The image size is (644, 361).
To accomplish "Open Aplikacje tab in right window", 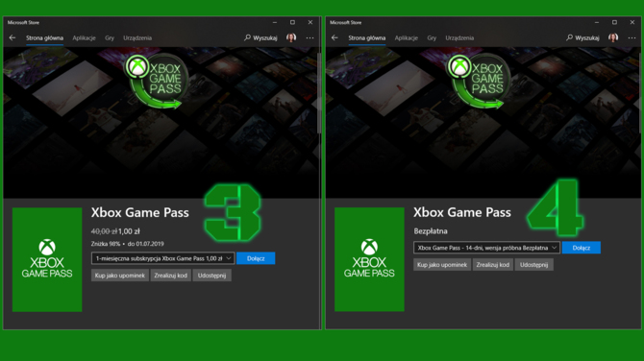I will click(407, 37).
